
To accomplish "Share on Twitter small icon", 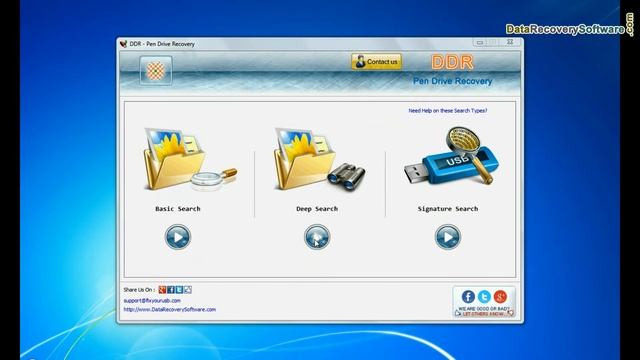I will point(179,290).
